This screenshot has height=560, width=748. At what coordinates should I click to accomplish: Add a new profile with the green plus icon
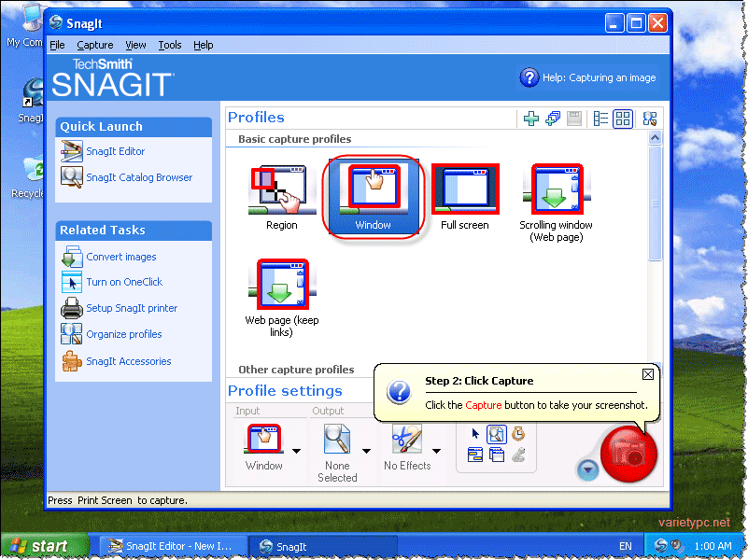point(530,119)
